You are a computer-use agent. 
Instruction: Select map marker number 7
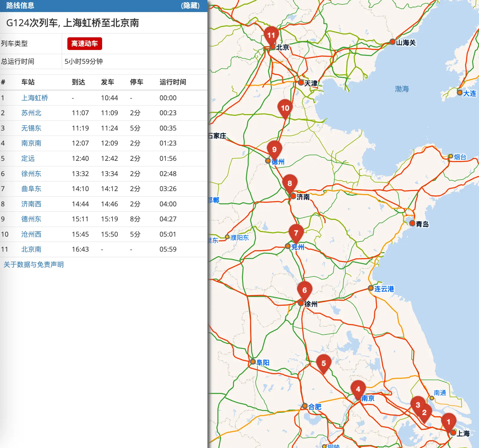click(296, 233)
